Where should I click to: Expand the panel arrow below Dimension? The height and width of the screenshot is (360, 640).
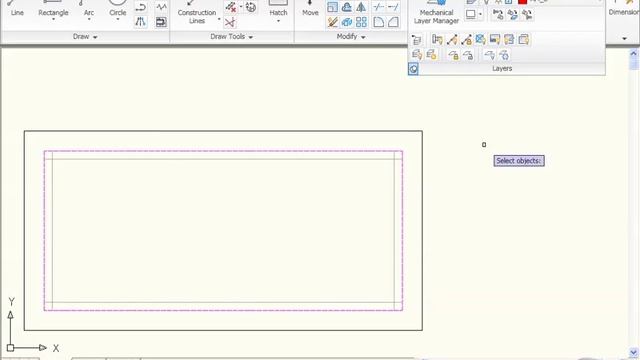624,38
